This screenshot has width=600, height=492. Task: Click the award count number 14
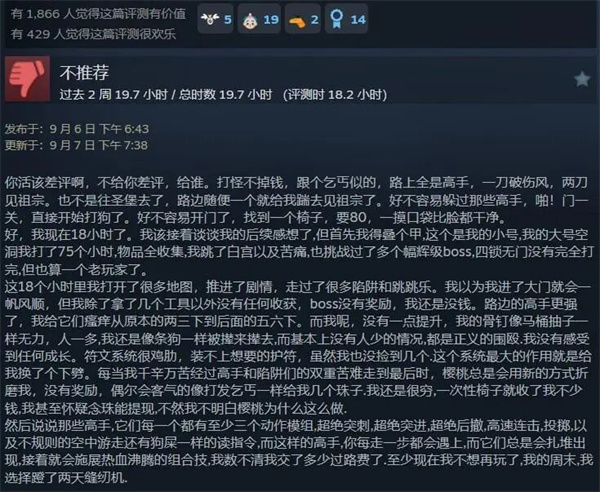(358, 20)
